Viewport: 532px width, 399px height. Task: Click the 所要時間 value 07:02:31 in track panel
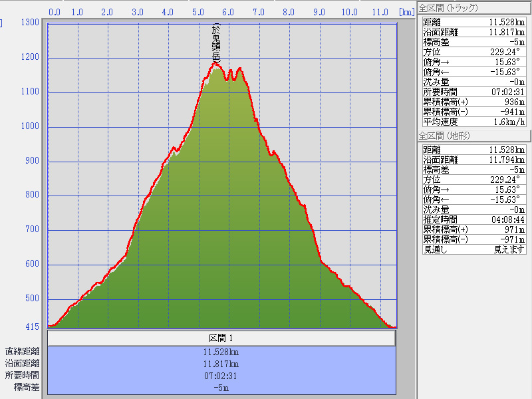pyautogui.click(x=508, y=91)
